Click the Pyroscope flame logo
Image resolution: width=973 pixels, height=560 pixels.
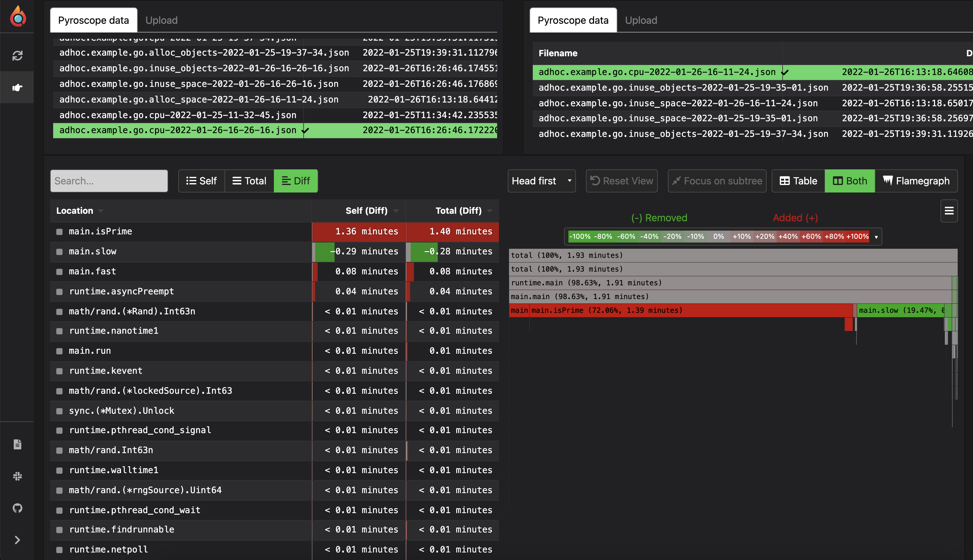coord(17,16)
